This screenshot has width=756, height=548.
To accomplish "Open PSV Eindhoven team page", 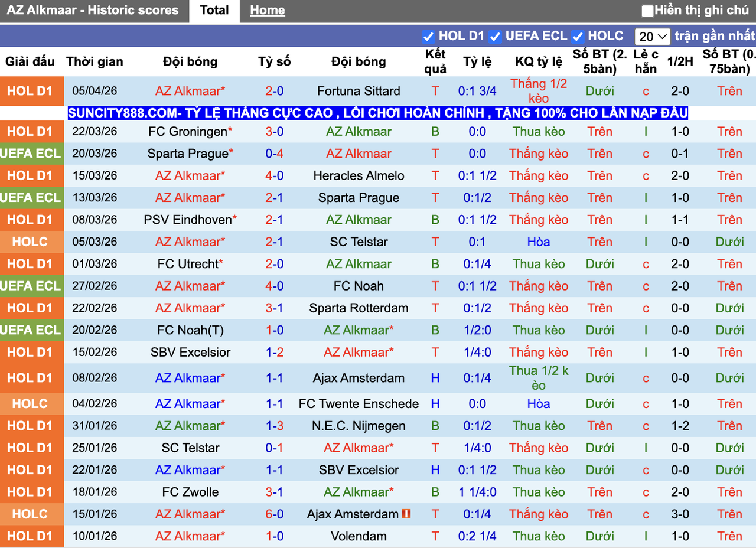I will 190,219.
